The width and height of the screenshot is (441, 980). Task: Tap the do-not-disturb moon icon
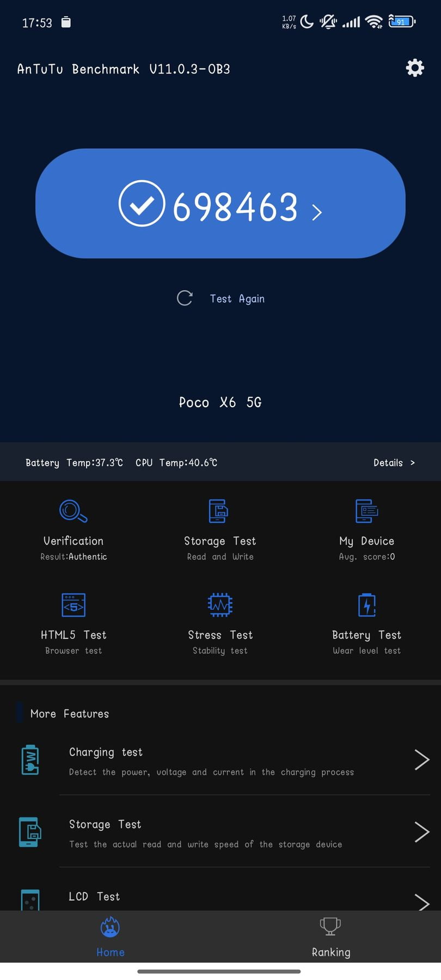pyautogui.click(x=307, y=22)
